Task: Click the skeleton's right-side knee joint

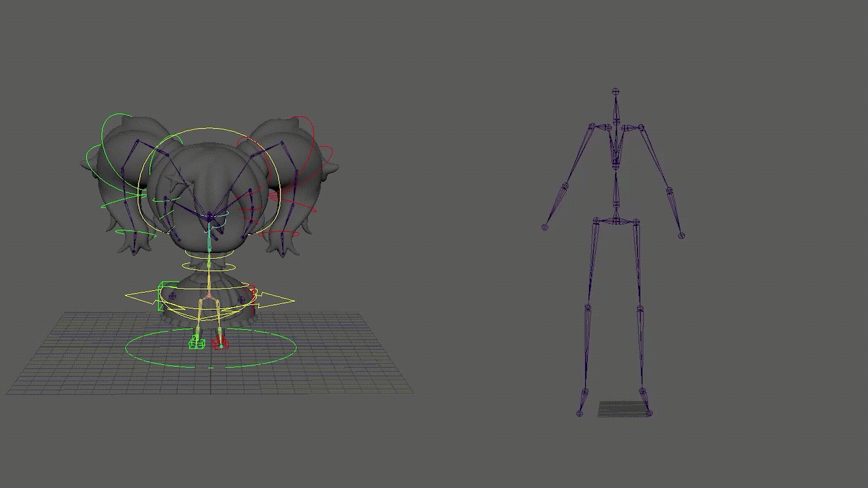Action: 640,309
